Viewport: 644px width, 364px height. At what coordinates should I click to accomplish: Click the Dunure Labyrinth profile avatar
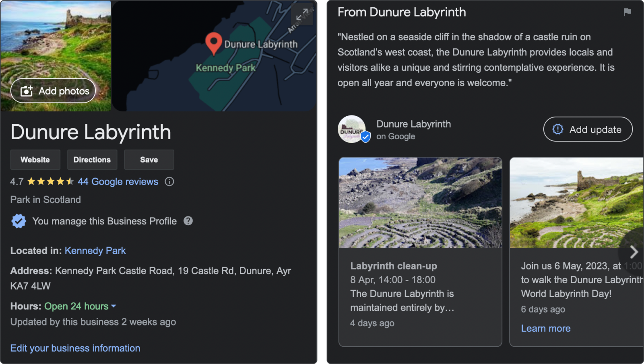pyautogui.click(x=352, y=129)
